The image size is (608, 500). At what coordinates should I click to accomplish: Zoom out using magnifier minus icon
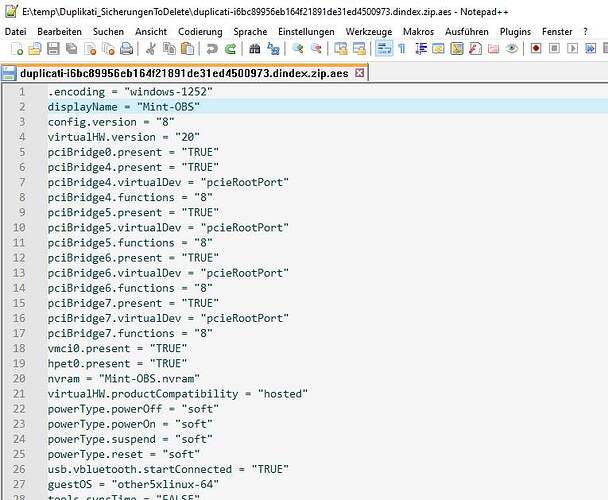point(316,49)
